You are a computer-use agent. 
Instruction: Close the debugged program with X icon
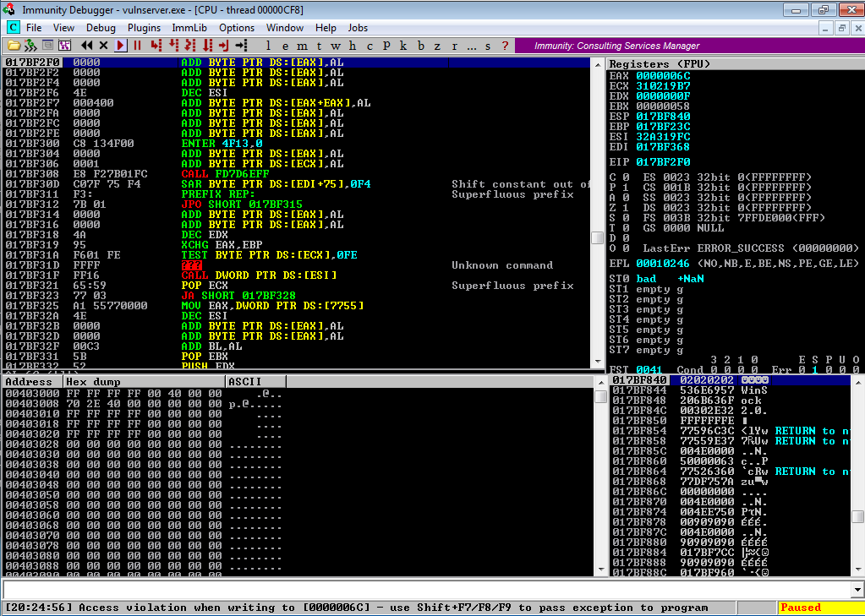click(103, 46)
